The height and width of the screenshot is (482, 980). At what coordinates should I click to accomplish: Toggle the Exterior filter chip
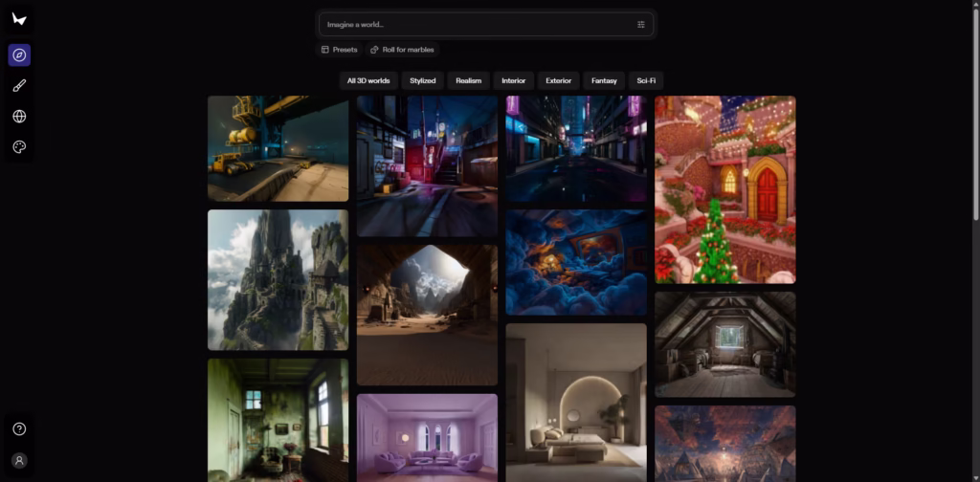(558, 81)
